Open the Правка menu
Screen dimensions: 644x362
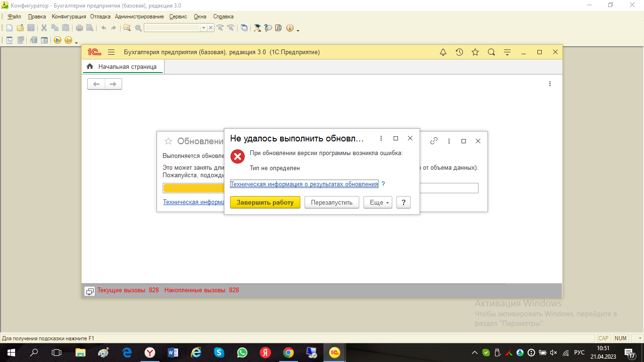(x=37, y=16)
